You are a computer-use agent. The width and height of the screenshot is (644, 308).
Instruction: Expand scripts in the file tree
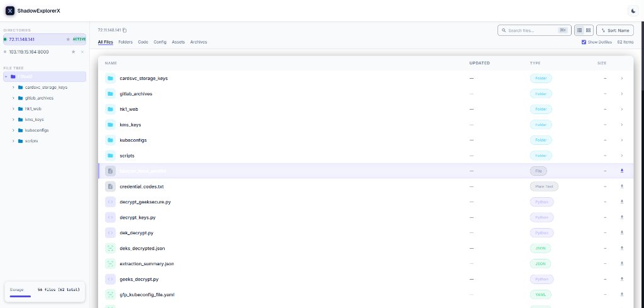point(14,140)
